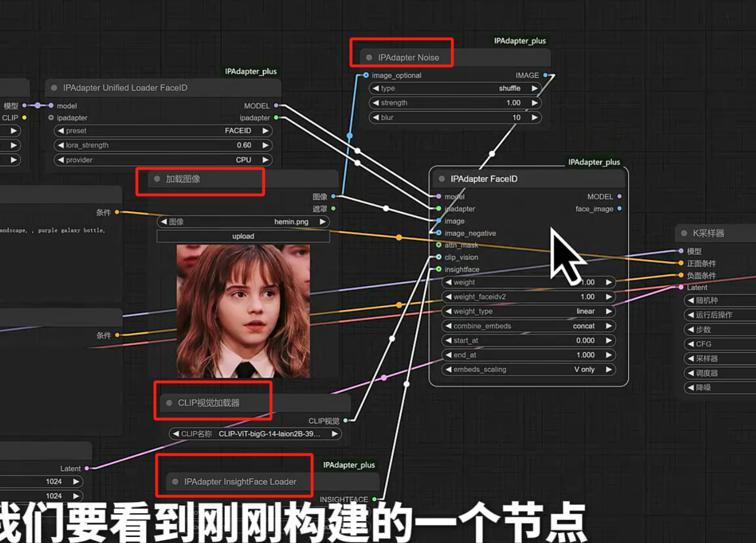Click right arrow of end_at field
Image resolution: width=756 pixels, height=543 pixels.
pyautogui.click(x=608, y=355)
